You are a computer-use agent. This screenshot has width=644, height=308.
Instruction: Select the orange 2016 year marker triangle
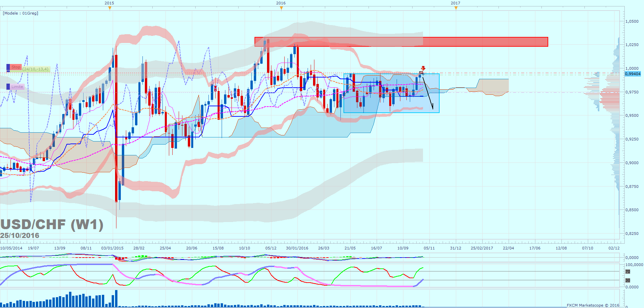click(281, 8)
